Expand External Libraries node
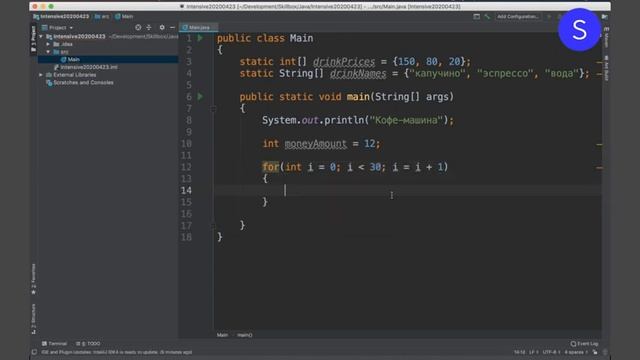The width and height of the screenshot is (640, 360). pos(41,75)
